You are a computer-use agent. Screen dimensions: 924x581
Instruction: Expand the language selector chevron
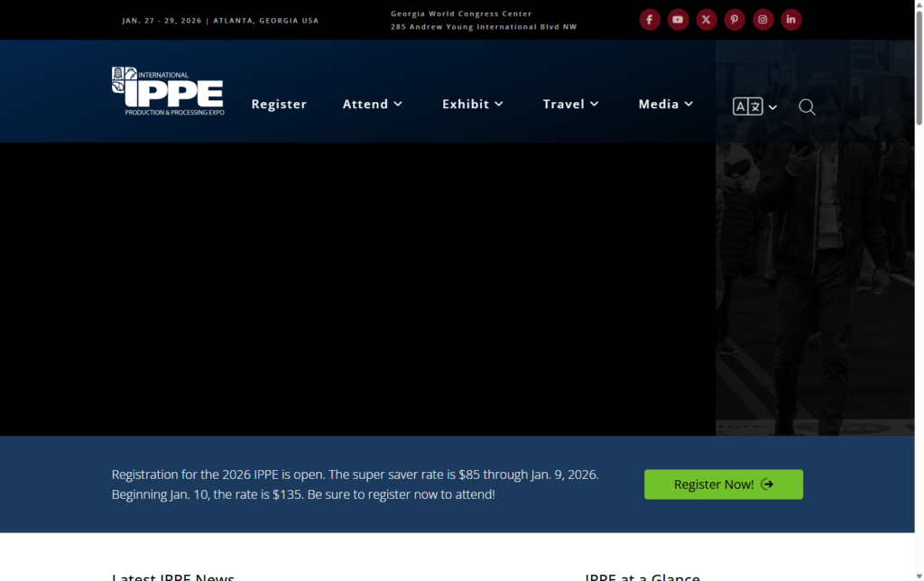click(773, 107)
